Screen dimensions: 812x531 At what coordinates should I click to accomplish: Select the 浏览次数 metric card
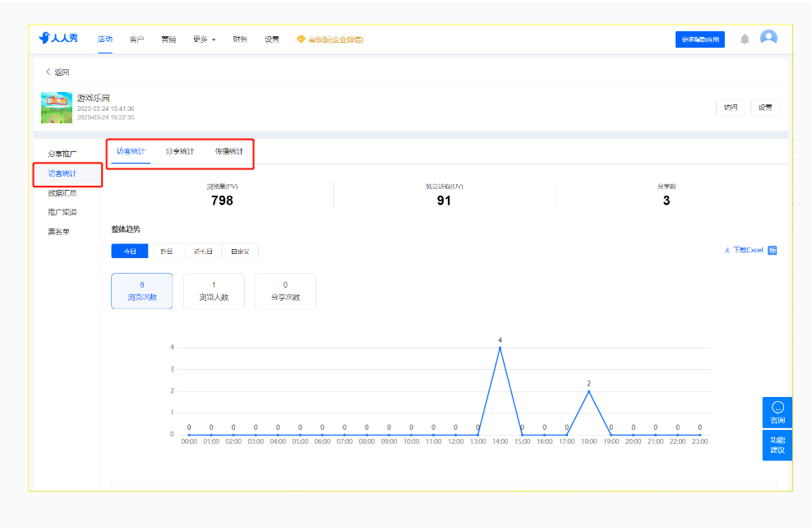click(x=142, y=291)
